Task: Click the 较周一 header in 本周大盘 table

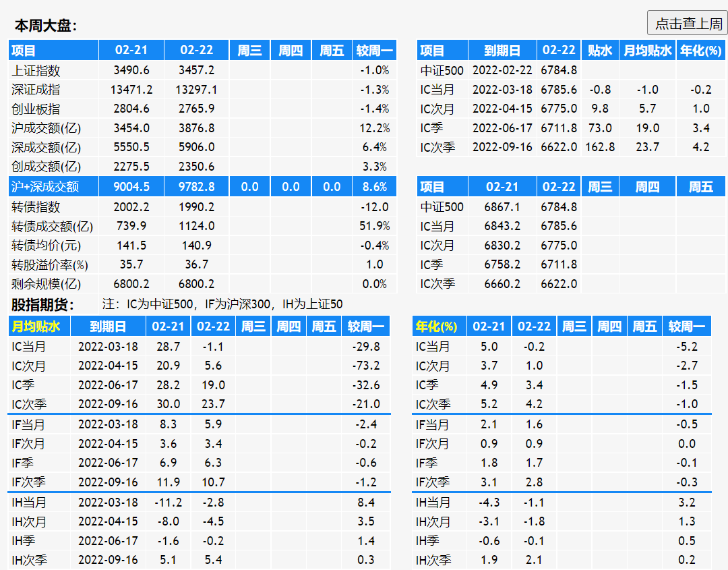Action: click(x=374, y=50)
